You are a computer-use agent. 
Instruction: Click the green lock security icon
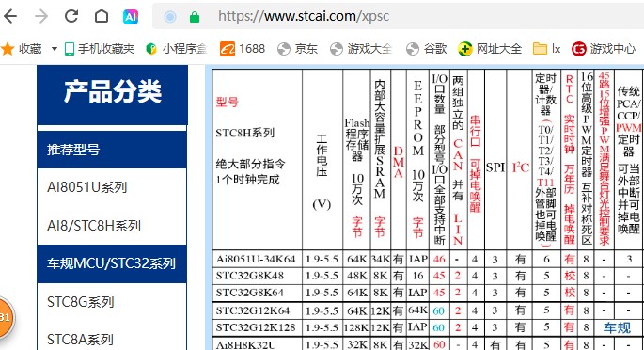point(195,17)
